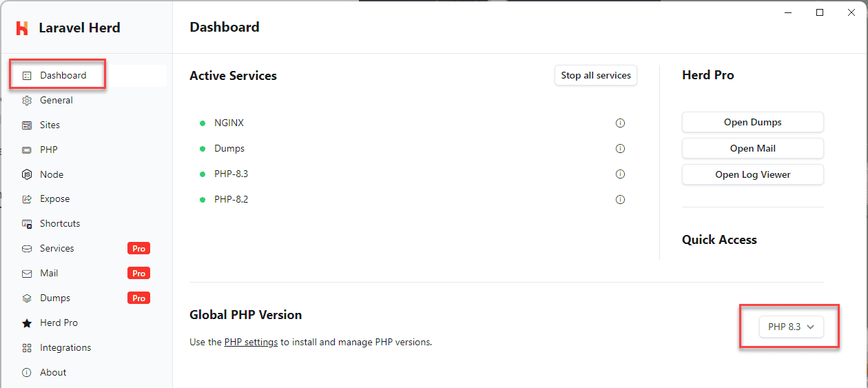The width and height of the screenshot is (868, 388).
Task: Open info icon for NGINX service
Action: pyautogui.click(x=620, y=123)
